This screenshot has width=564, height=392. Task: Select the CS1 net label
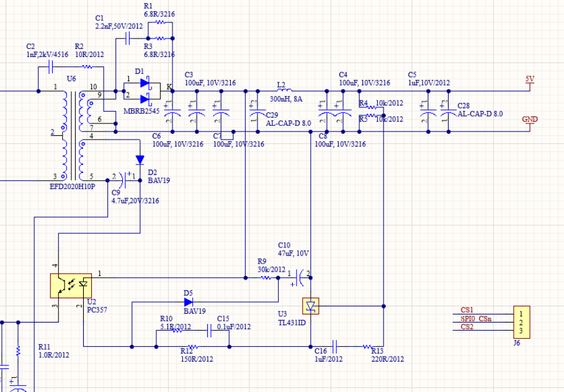pyautogui.click(x=467, y=310)
